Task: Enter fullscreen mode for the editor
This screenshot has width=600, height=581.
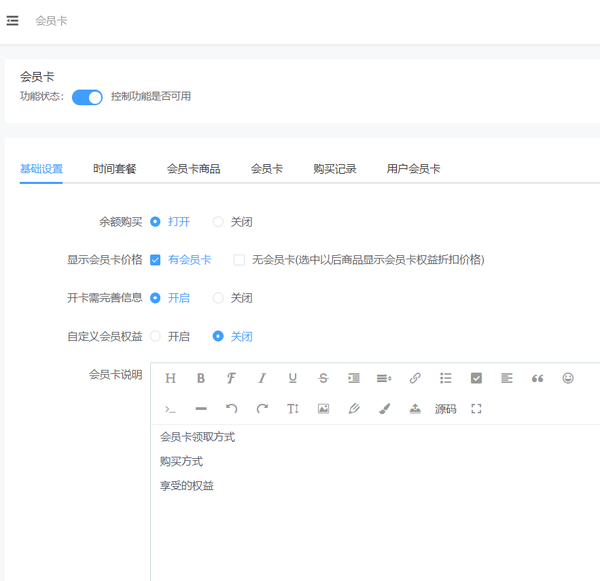Action: click(476, 409)
